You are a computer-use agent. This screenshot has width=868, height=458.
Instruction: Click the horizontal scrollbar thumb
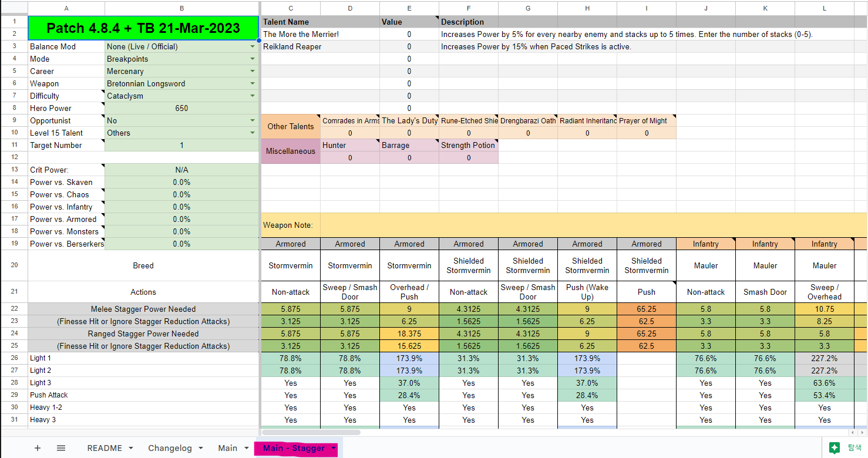(311, 432)
